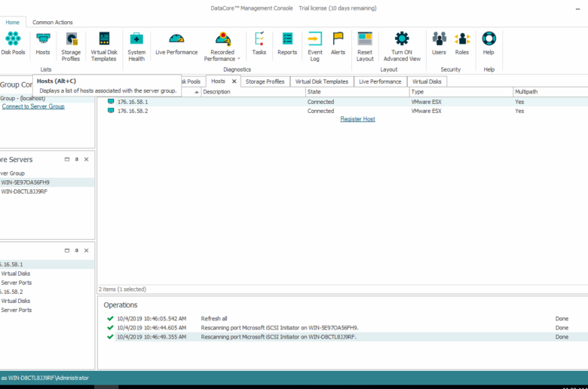Click Connect to Server Group link

(33, 106)
